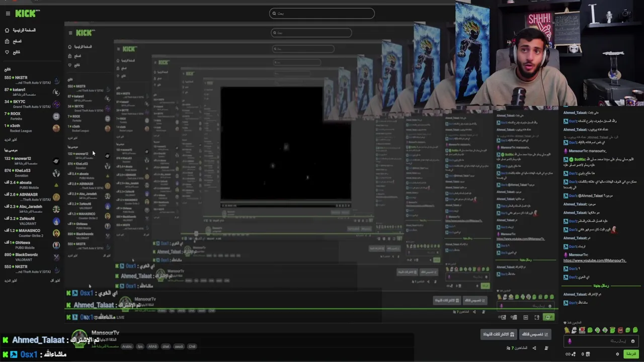Open the Following (تتابع) sidebar item with the heart icon

[x=13, y=52]
